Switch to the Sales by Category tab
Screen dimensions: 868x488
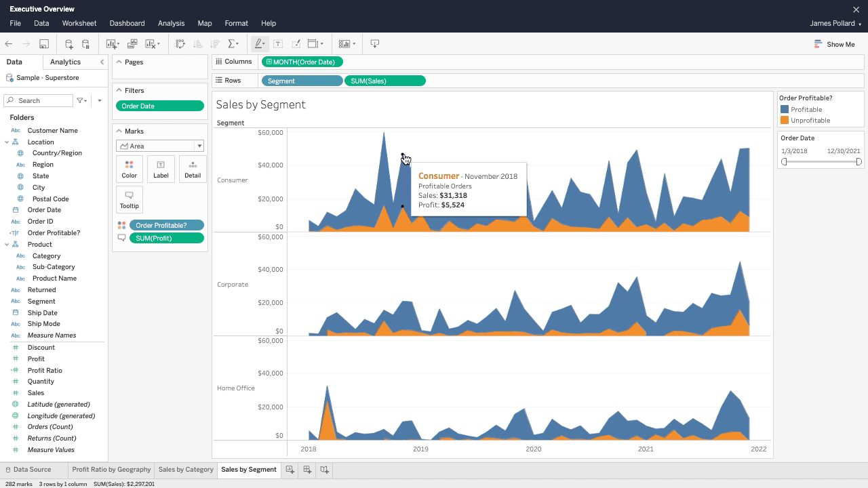(186, 470)
